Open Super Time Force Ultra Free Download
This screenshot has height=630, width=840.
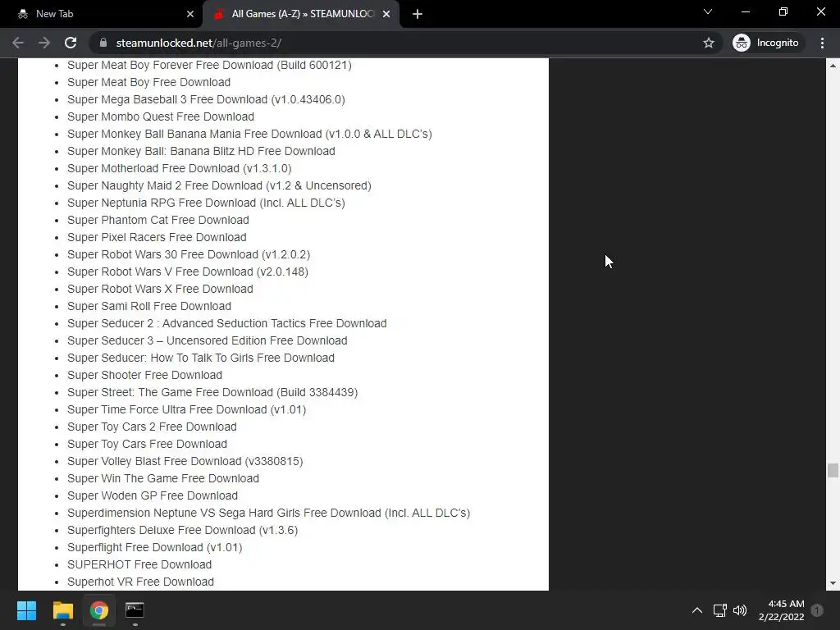click(x=186, y=409)
